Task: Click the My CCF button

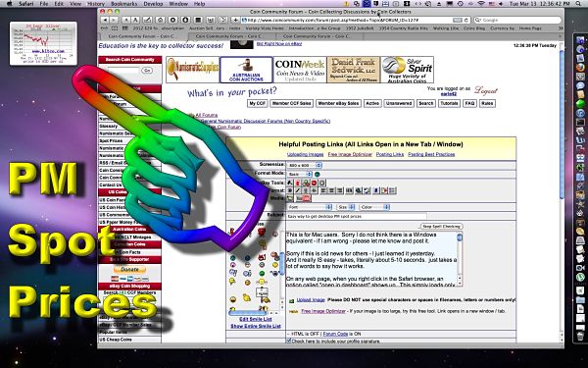Action: click(257, 103)
